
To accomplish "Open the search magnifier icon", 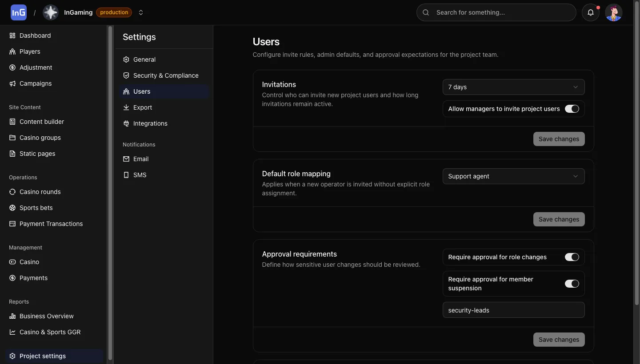I will pos(426,12).
